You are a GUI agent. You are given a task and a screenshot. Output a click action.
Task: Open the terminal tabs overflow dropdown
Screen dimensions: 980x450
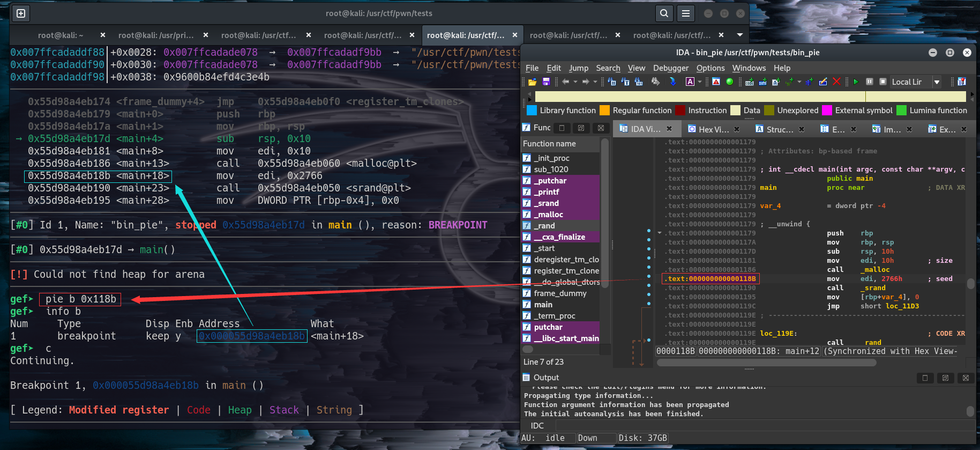pos(740,35)
